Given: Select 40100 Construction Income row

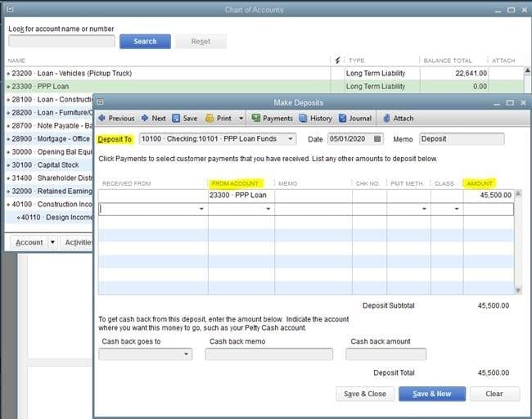Looking at the screenshot, I should pyautogui.click(x=49, y=204).
